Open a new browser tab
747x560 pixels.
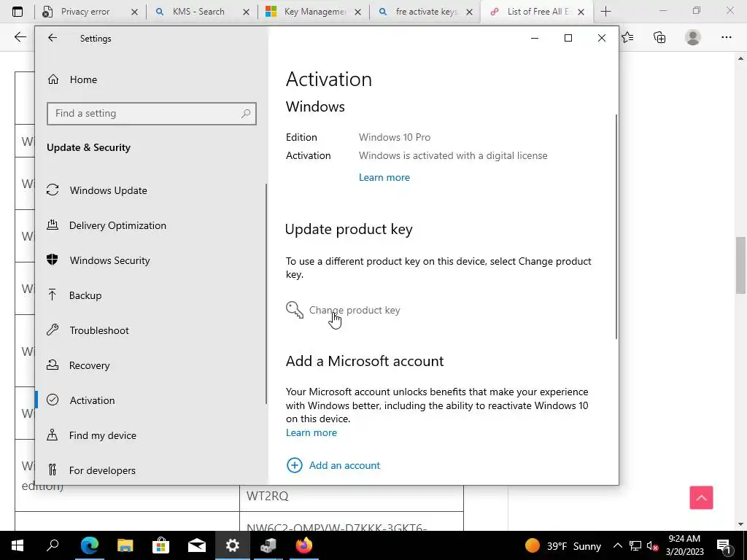pos(605,12)
